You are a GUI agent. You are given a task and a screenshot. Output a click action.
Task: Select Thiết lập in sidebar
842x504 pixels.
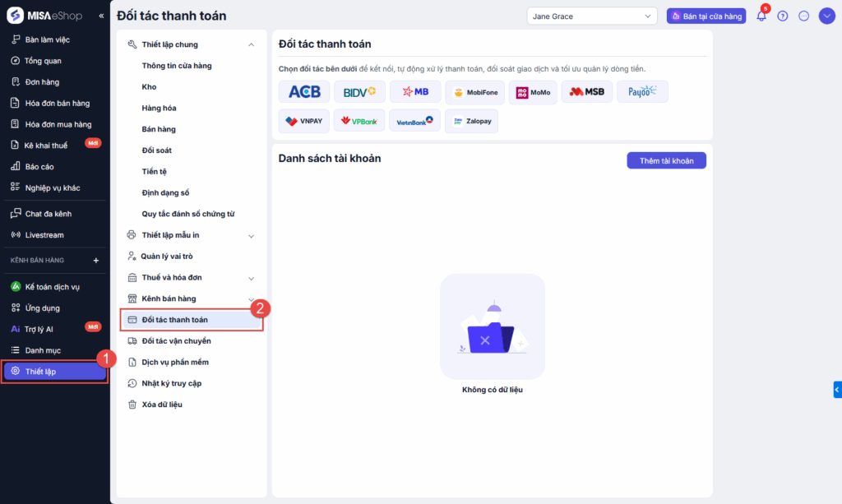pos(53,372)
